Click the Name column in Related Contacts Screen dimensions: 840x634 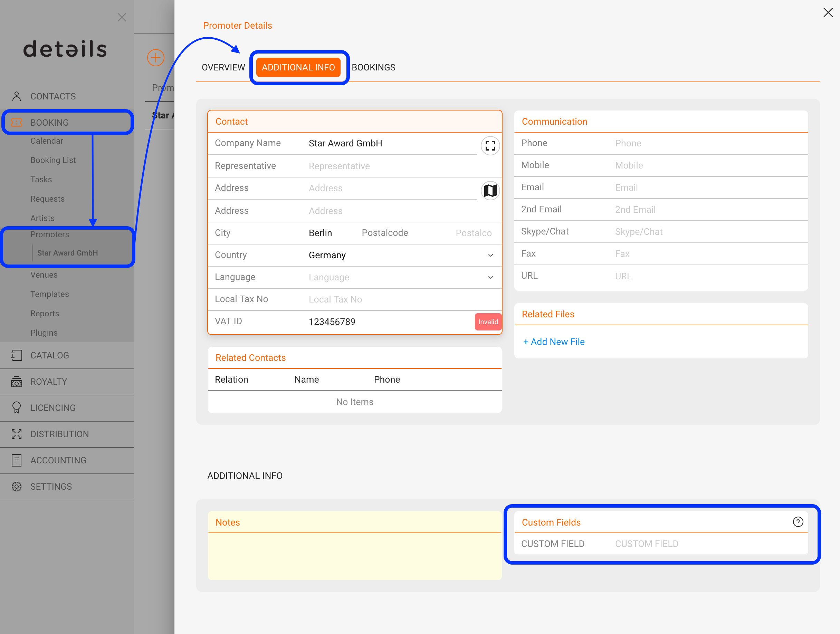pyautogui.click(x=306, y=380)
